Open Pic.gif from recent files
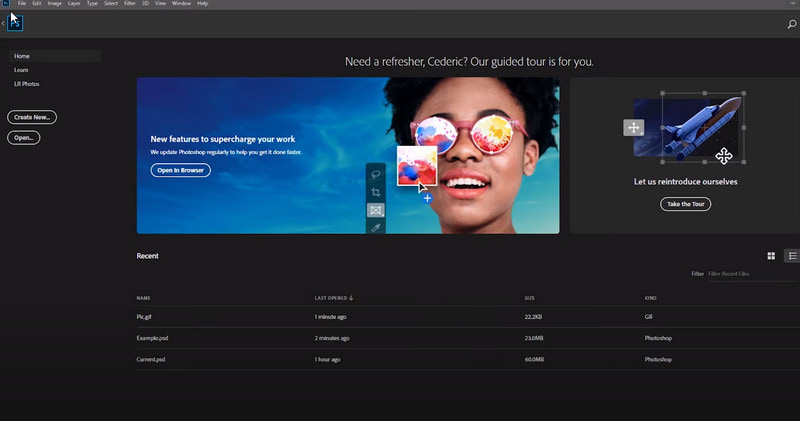800x421 pixels. tap(144, 317)
